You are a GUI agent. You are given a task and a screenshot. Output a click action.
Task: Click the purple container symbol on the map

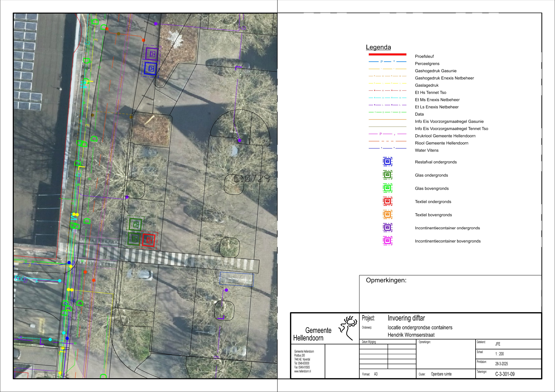(152, 54)
